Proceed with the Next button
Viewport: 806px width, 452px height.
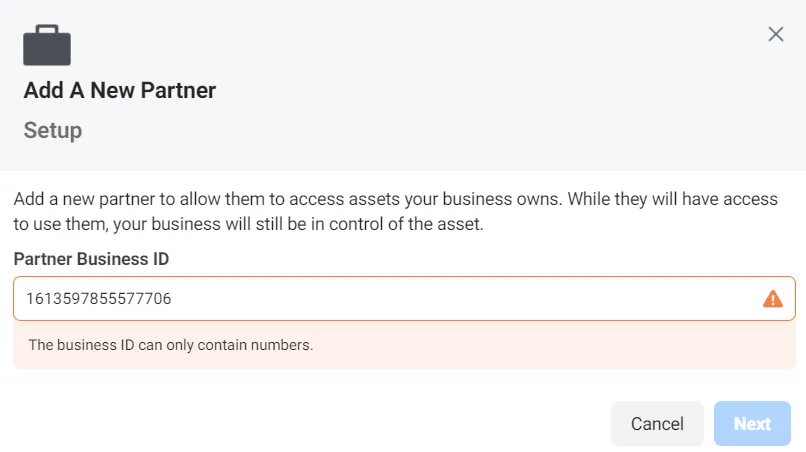click(752, 424)
